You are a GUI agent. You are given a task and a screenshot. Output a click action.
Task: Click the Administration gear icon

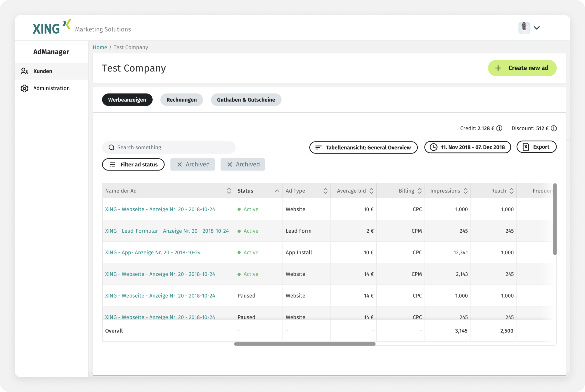(24, 88)
